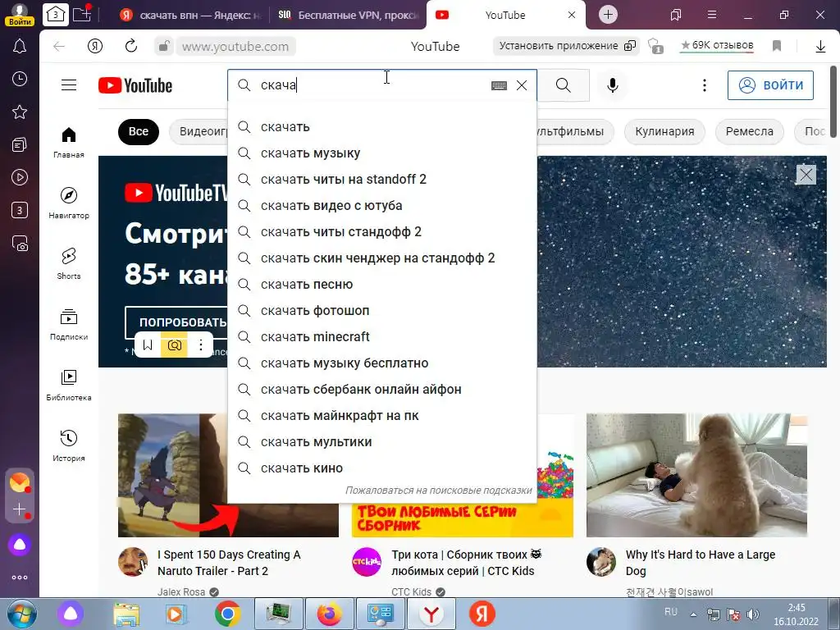
Task: Go back with the browser back arrow
Action: 59,46
